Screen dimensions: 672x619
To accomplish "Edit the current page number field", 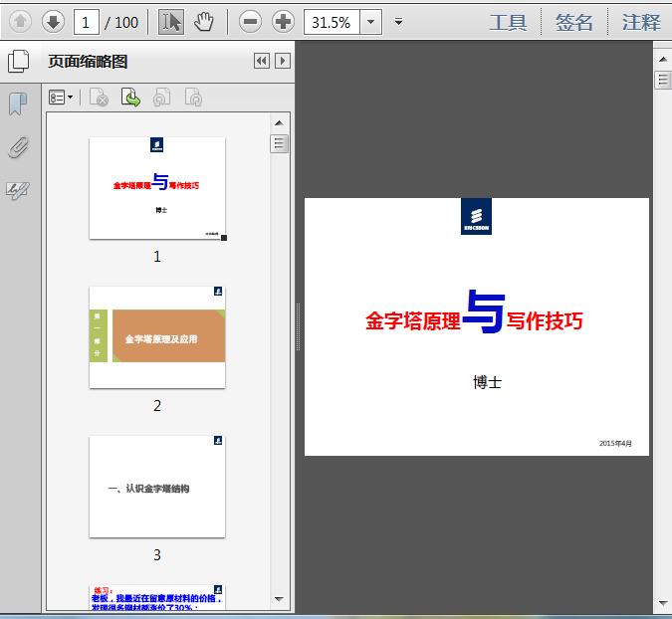I will [87, 22].
